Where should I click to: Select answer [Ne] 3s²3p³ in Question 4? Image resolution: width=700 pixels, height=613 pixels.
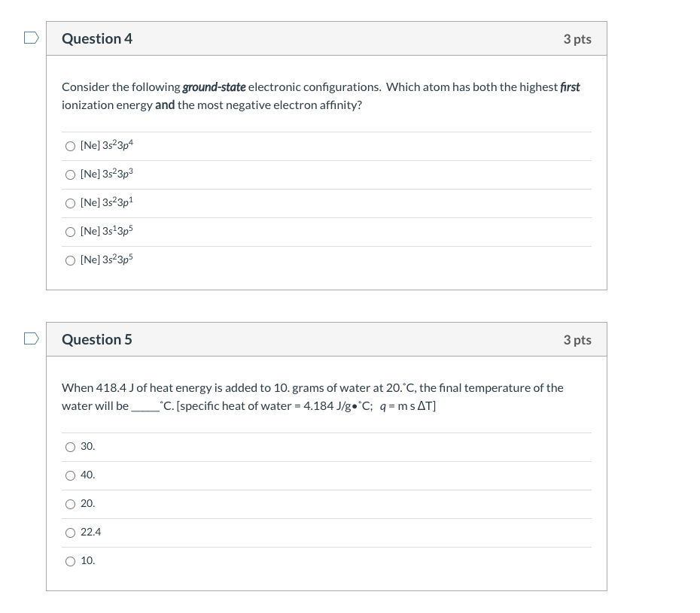(70, 174)
